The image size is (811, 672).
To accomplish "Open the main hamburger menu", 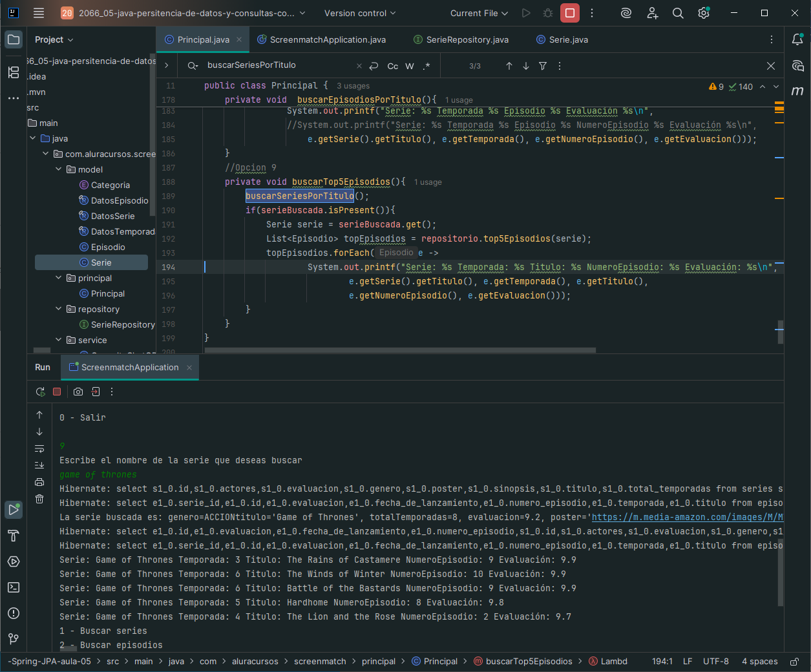I will pyautogui.click(x=39, y=13).
